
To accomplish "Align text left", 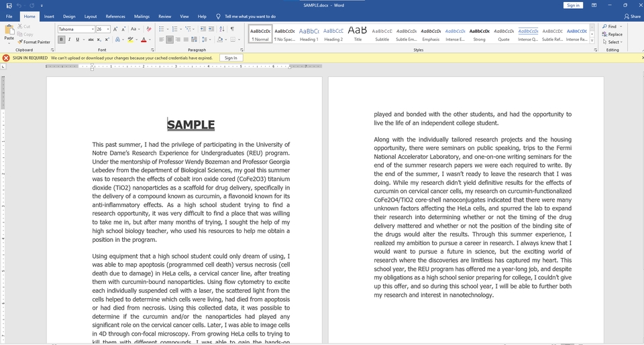I will [x=162, y=40].
